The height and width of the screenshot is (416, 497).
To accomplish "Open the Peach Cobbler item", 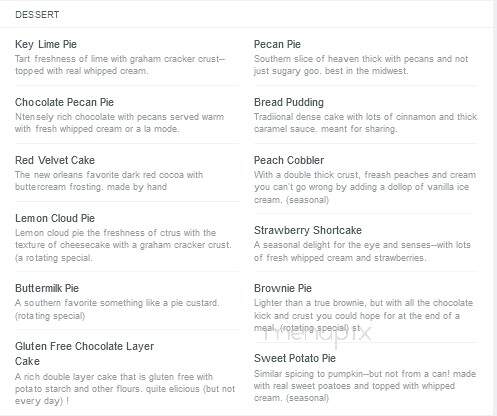I will (x=289, y=160).
